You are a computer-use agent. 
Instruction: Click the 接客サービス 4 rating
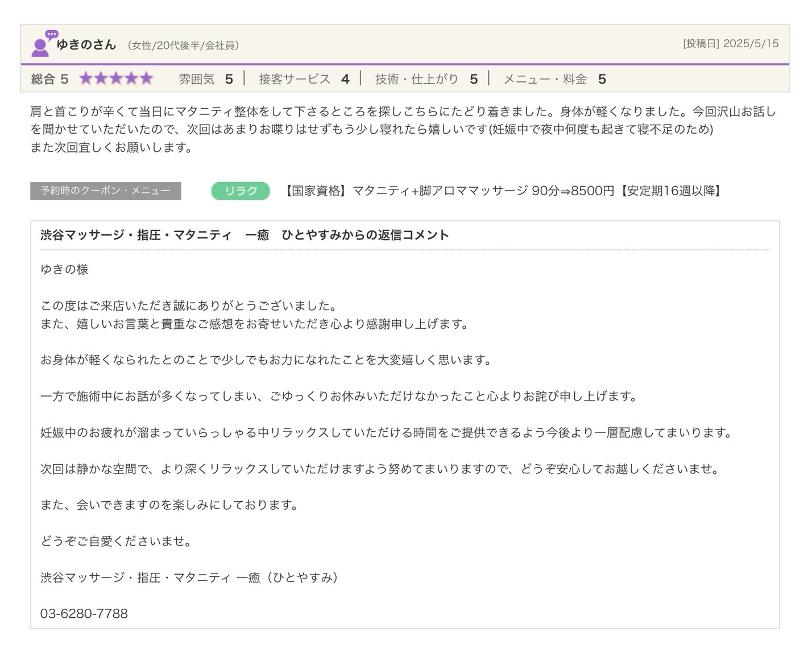click(304, 79)
